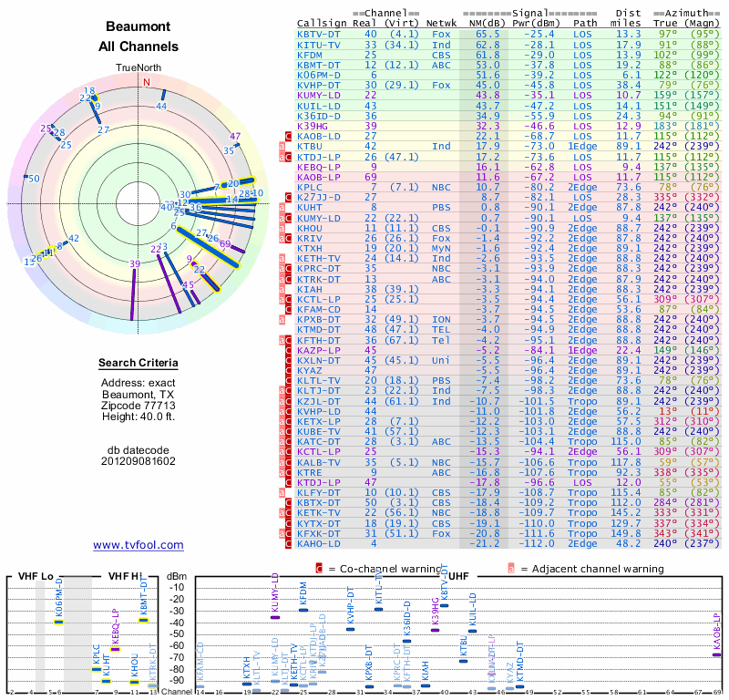Select the KUBE-TV callsign in the table
This screenshot has width=729, height=700.
coord(319,432)
